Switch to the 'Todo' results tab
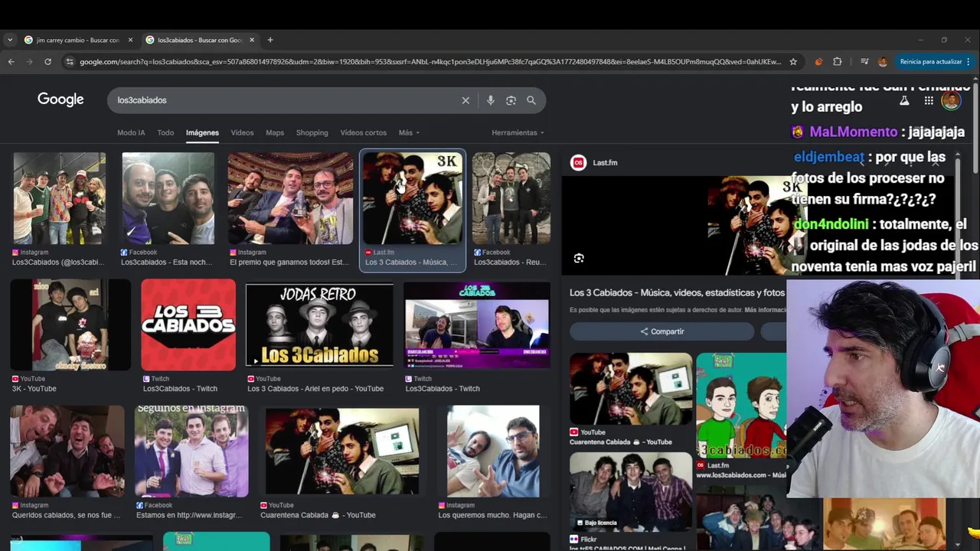The image size is (980, 551). pyautogui.click(x=165, y=132)
